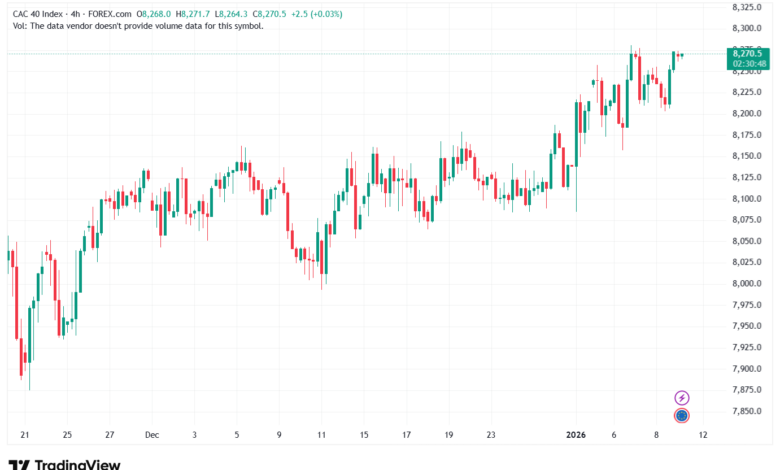This screenshot has height=470, width=780.
Task: Click the TradingView logo
Action: (64, 463)
